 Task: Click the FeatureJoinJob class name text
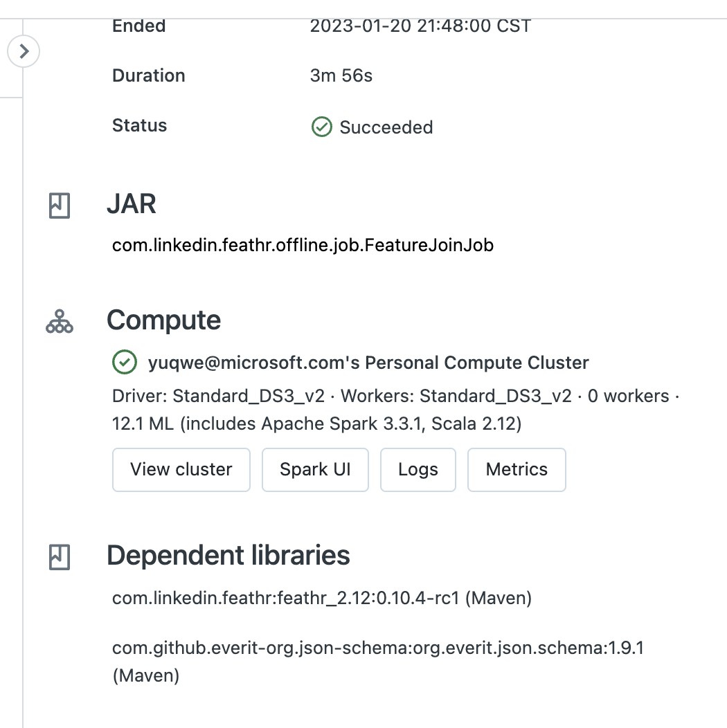303,246
